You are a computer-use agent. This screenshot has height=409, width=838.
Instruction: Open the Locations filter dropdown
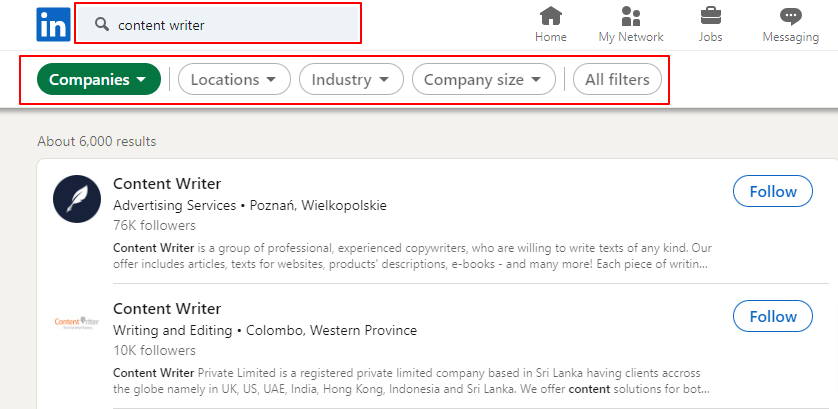click(234, 79)
